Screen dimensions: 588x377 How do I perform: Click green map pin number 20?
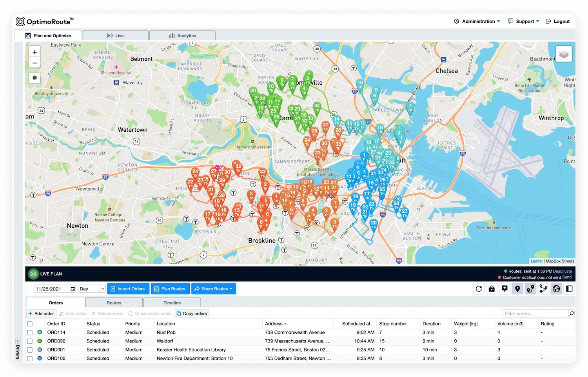(253, 92)
